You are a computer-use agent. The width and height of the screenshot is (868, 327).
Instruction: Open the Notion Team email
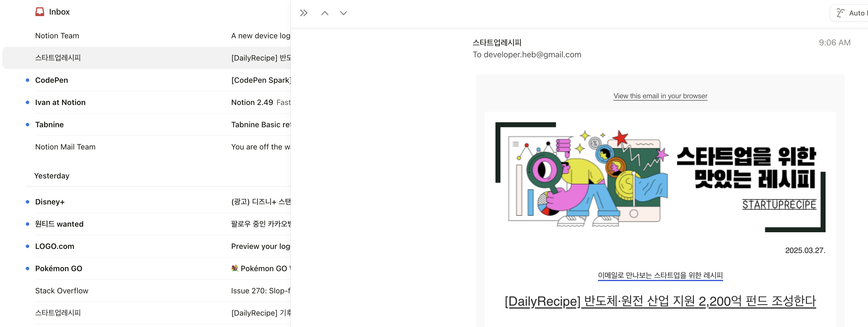tap(146, 36)
